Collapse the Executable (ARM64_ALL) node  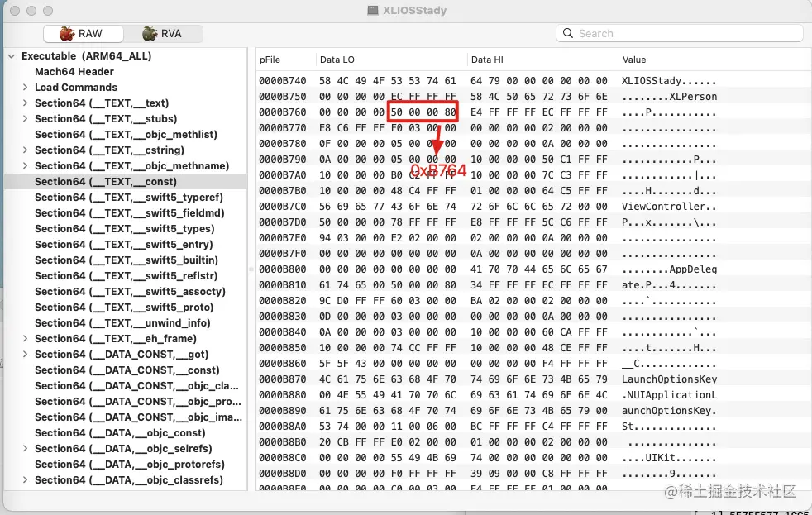tap(12, 56)
